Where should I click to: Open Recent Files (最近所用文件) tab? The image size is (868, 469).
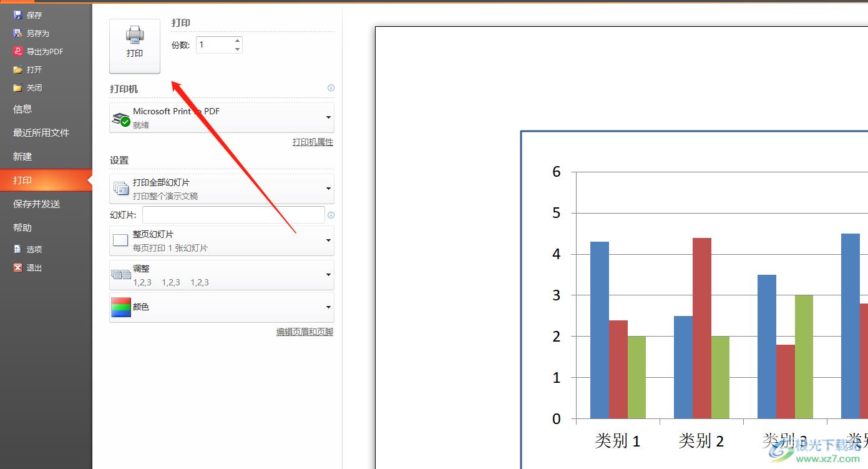point(46,133)
